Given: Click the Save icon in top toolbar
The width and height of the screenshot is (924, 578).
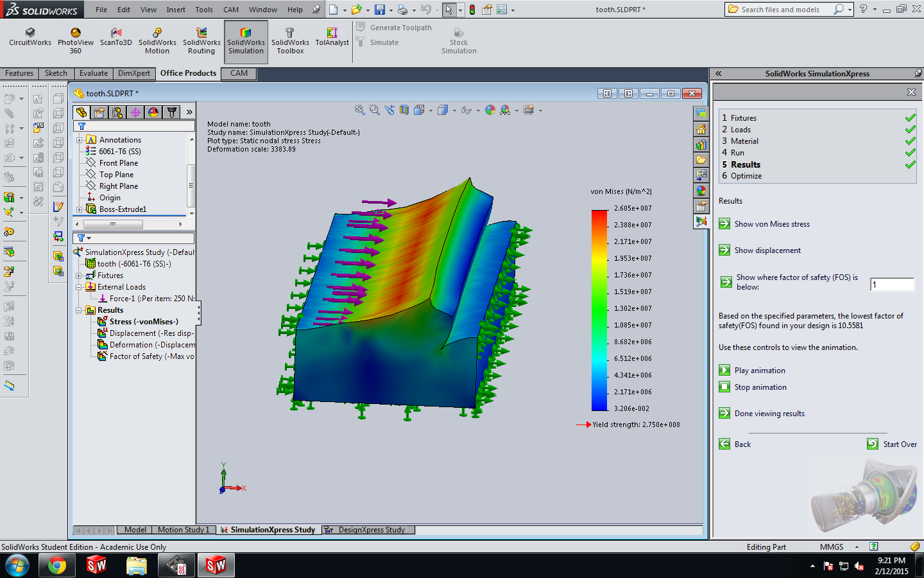Looking at the screenshot, I should [380, 10].
